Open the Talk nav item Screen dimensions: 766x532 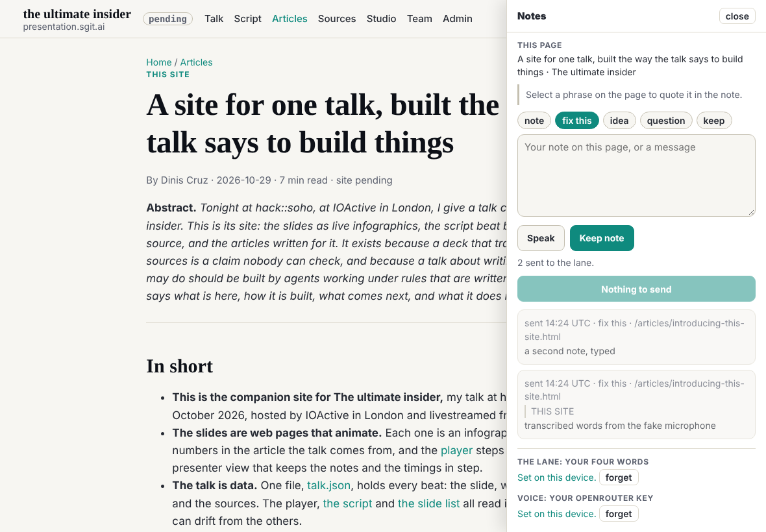point(214,19)
